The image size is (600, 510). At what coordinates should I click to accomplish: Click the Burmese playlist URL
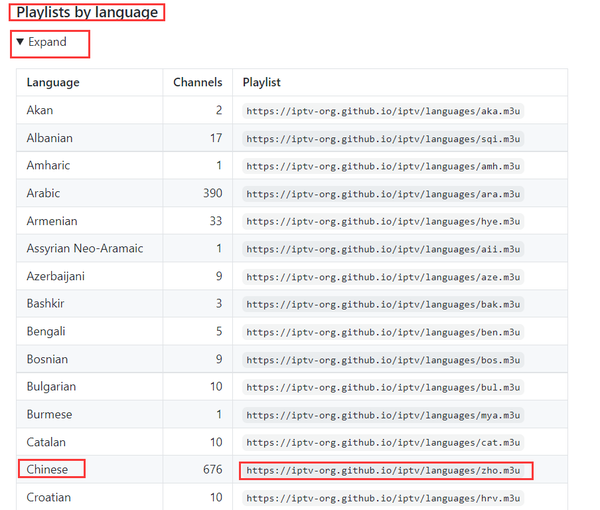pyautogui.click(x=384, y=415)
